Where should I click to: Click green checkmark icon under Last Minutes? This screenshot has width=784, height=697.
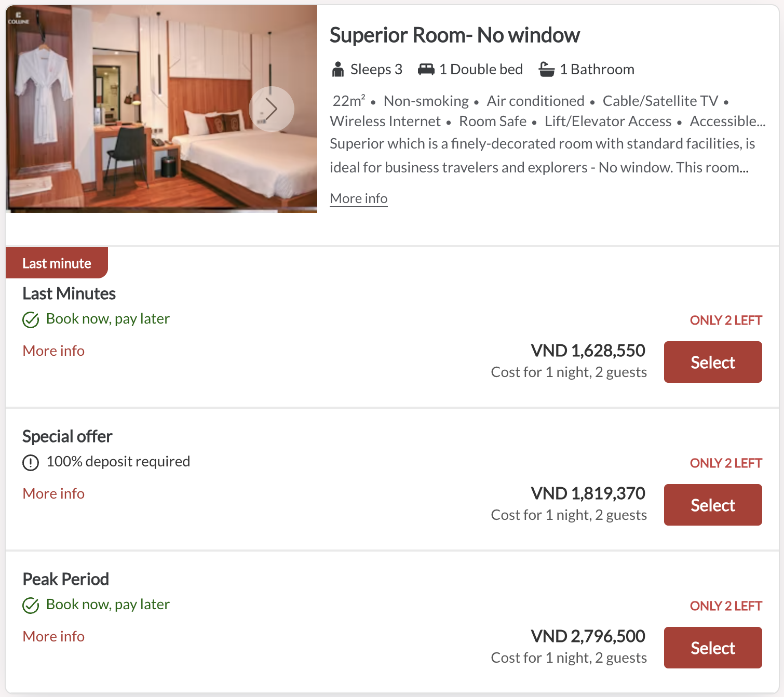pos(31,319)
